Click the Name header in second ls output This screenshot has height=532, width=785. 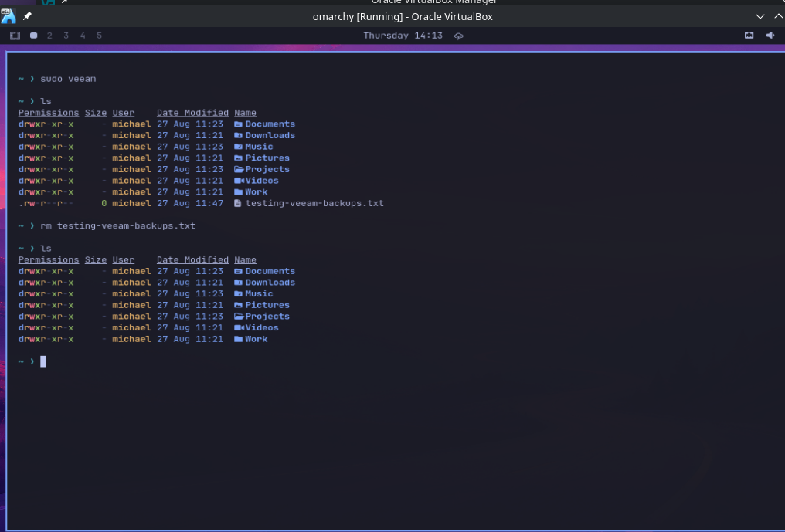(x=246, y=259)
